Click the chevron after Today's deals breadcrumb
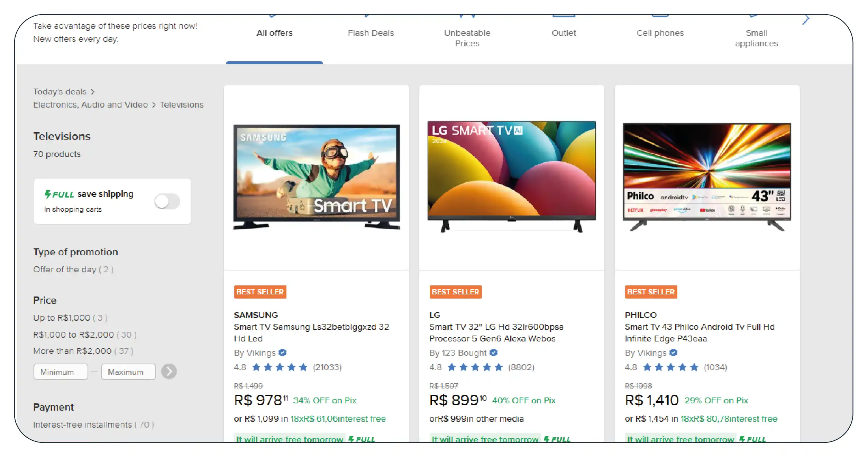The width and height of the screenshot is (868, 457). tap(93, 92)
